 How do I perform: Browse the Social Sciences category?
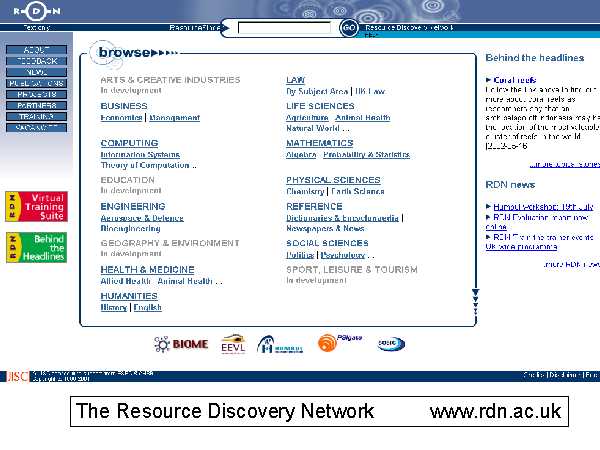[327, 243]
